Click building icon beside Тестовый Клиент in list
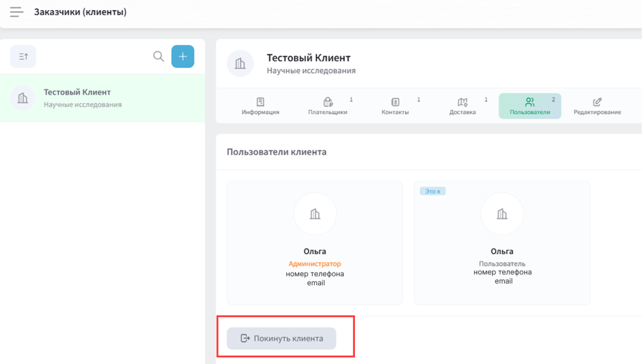Screen dimensions: 642x364 click(23, 98)
